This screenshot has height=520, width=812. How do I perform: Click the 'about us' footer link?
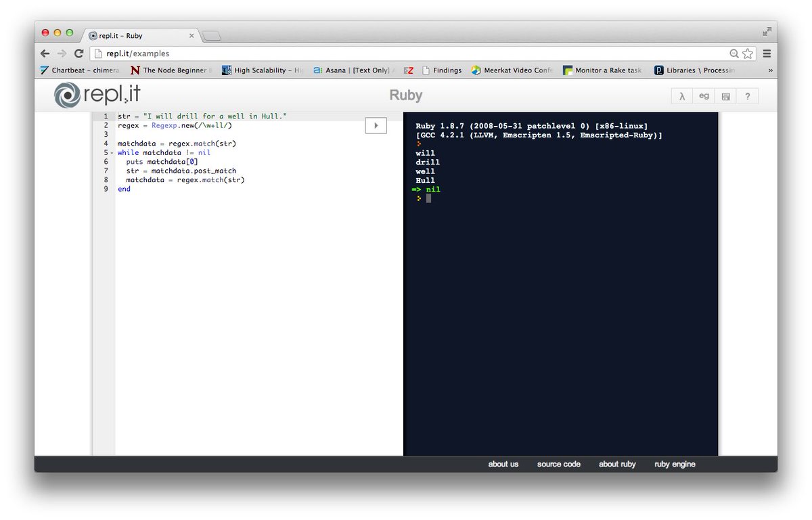[503, 464]
